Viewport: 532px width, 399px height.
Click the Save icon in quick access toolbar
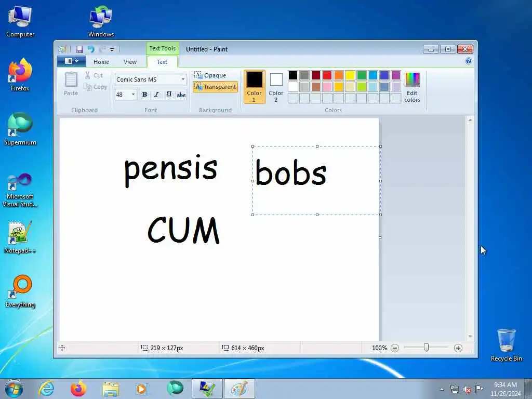click(x=79, y=49)
